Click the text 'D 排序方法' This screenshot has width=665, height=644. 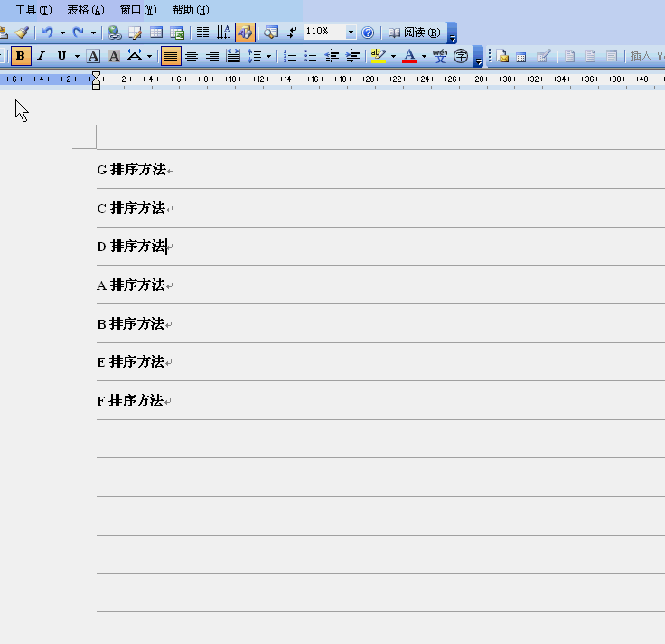132,247
